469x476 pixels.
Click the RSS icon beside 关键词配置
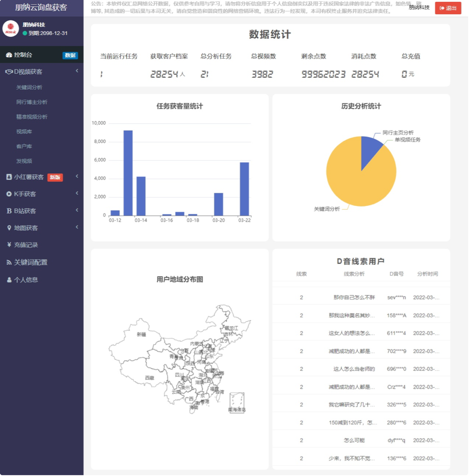(x=9, y=263)
